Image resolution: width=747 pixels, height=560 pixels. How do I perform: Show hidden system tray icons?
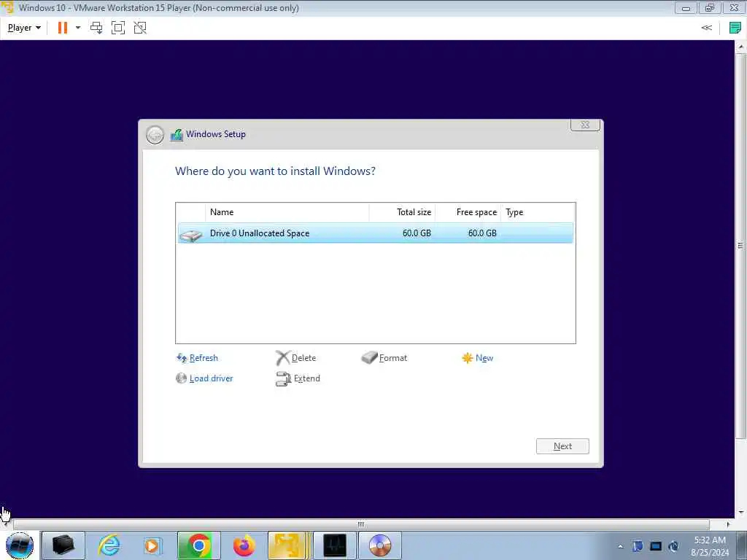[620, 546]
